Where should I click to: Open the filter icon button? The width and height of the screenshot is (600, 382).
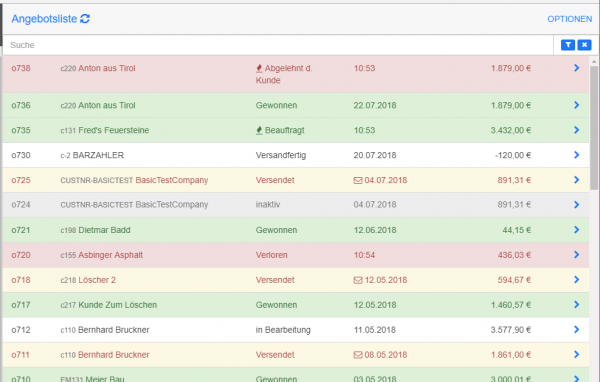point(568,45)
